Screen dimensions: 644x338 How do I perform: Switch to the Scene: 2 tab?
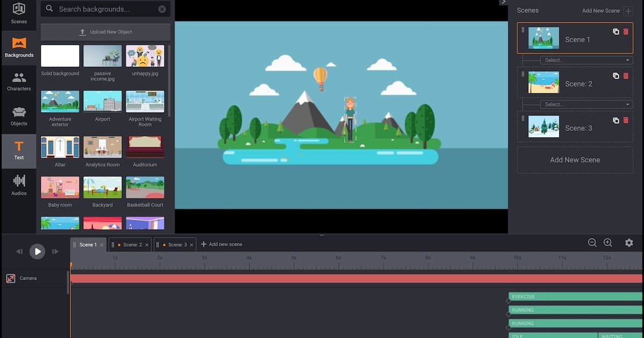[133, 244]
